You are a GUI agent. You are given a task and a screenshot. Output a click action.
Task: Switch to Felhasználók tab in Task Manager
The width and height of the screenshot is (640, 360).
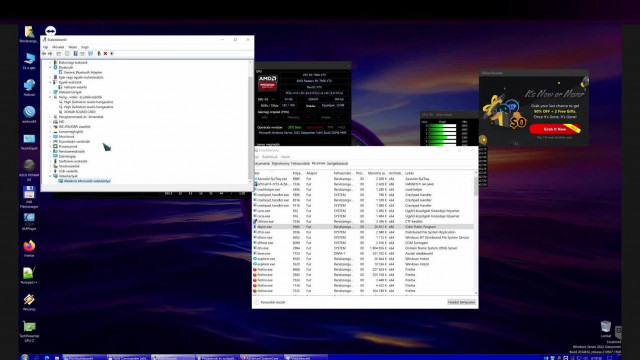pos(300,163)
